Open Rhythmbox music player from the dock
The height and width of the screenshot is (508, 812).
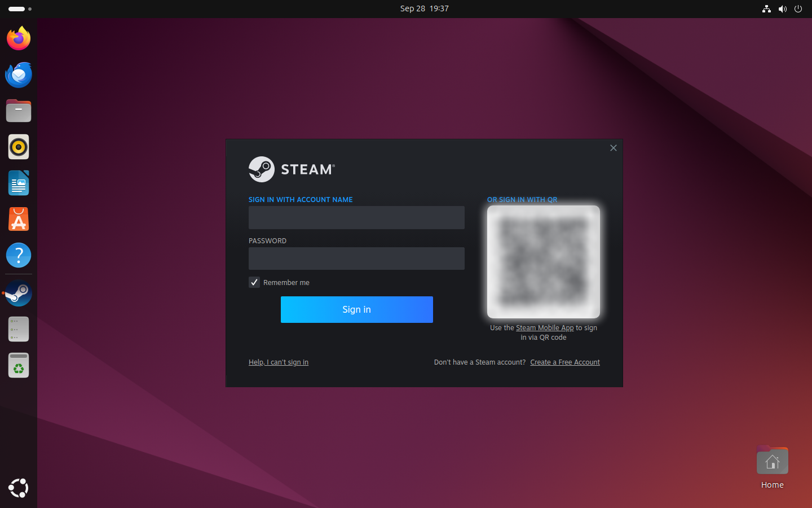[19, 147]
